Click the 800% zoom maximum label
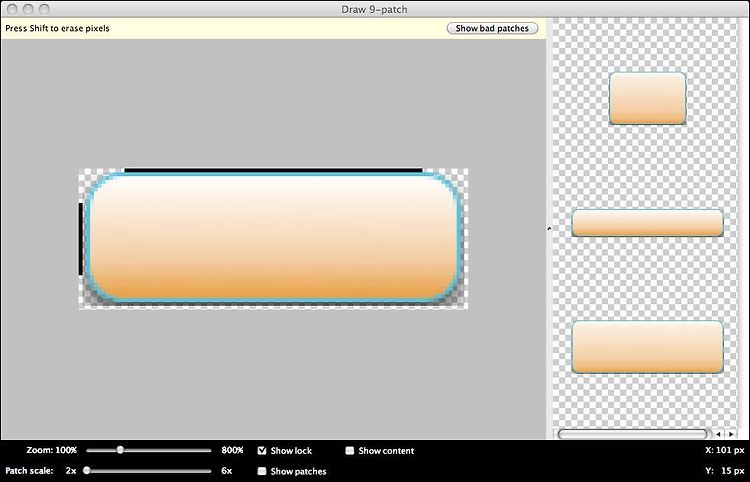Image resolution: width=750 pixels, height=482 pixels. (232, 450)
